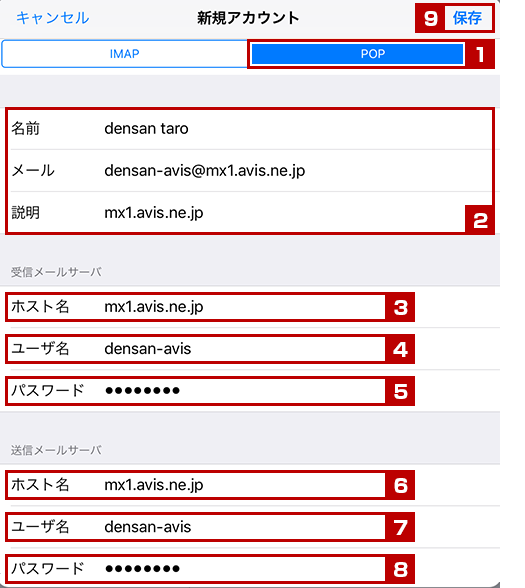Tap the キャンセル button
525x588 pixels.
(52, 18)
